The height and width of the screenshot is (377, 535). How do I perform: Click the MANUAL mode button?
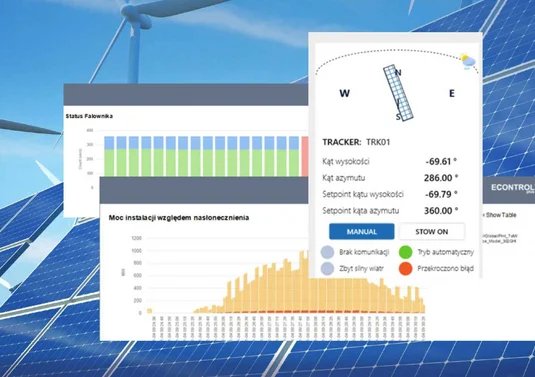(362, 232)
